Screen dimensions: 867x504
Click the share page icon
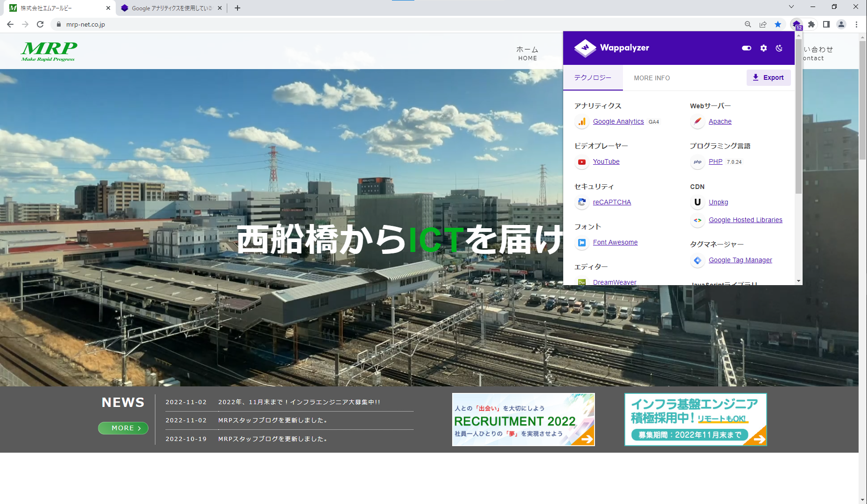[x=763, y=24]
